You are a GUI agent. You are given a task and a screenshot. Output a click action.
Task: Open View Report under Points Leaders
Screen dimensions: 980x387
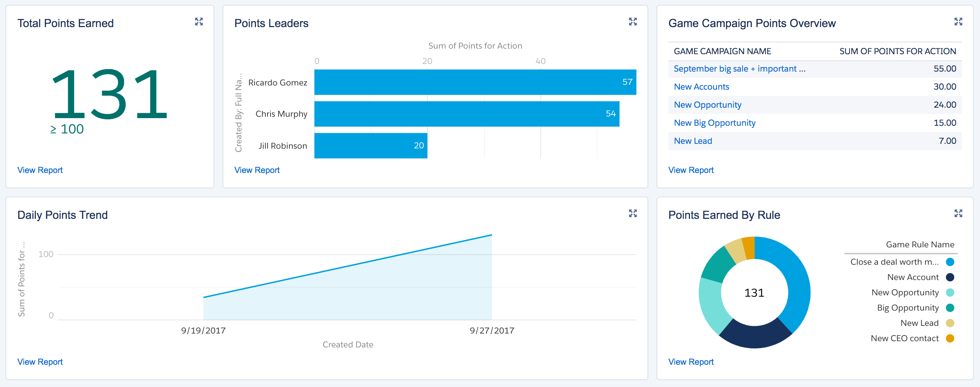point(257,170)
